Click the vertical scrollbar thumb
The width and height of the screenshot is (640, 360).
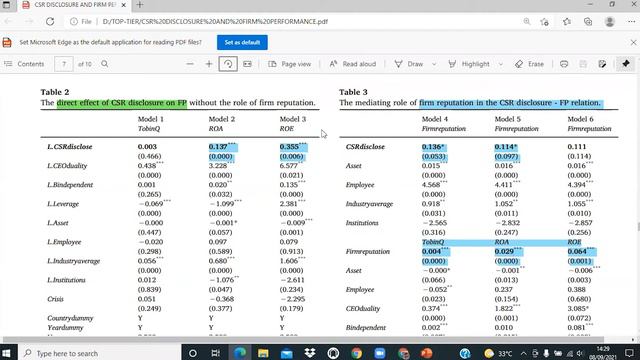coord(638,227)
